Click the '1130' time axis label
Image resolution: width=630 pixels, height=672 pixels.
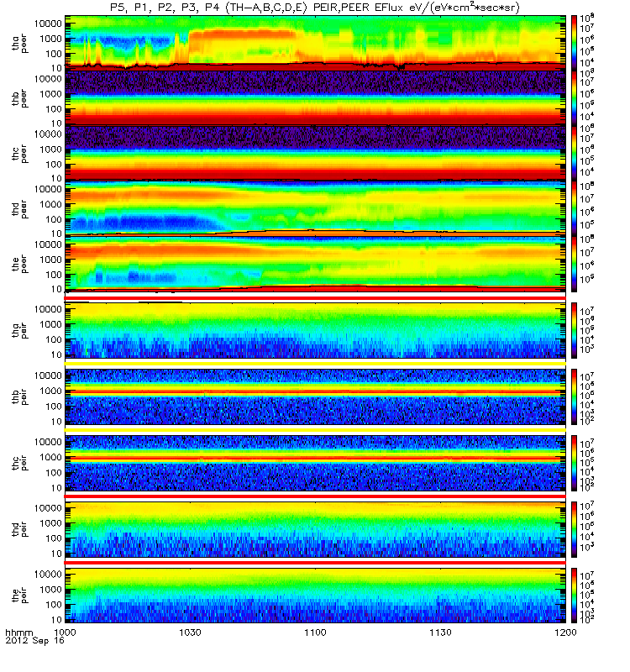coord(440,633)
